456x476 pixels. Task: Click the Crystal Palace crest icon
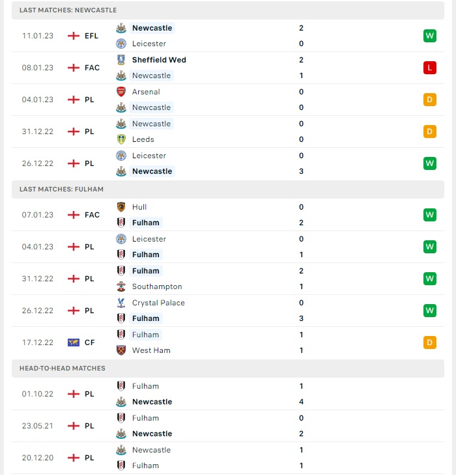click(x=121, y=303)
